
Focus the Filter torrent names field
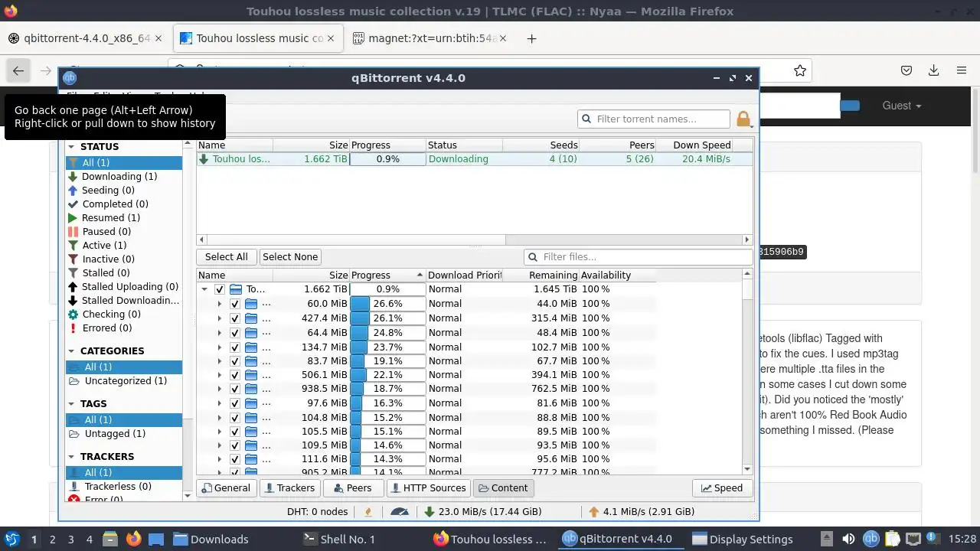pos(654,119)
